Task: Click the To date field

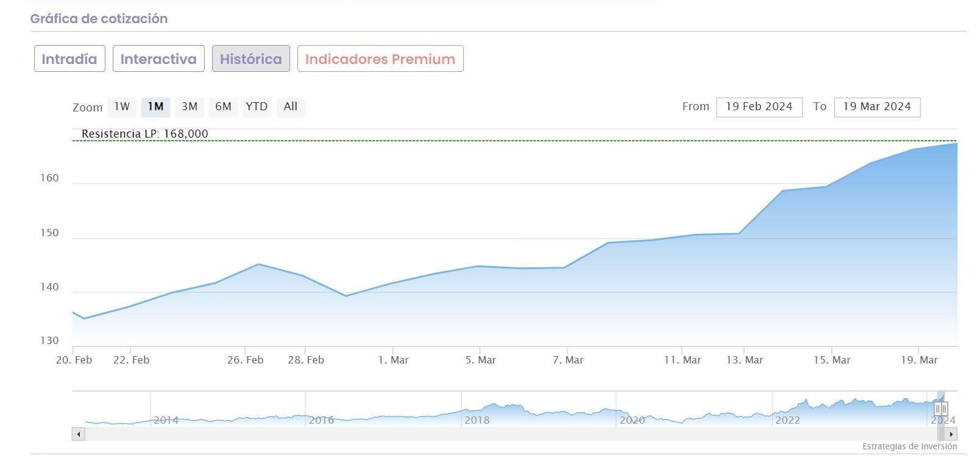Action: pyautogui.click(x=876, y=107)
